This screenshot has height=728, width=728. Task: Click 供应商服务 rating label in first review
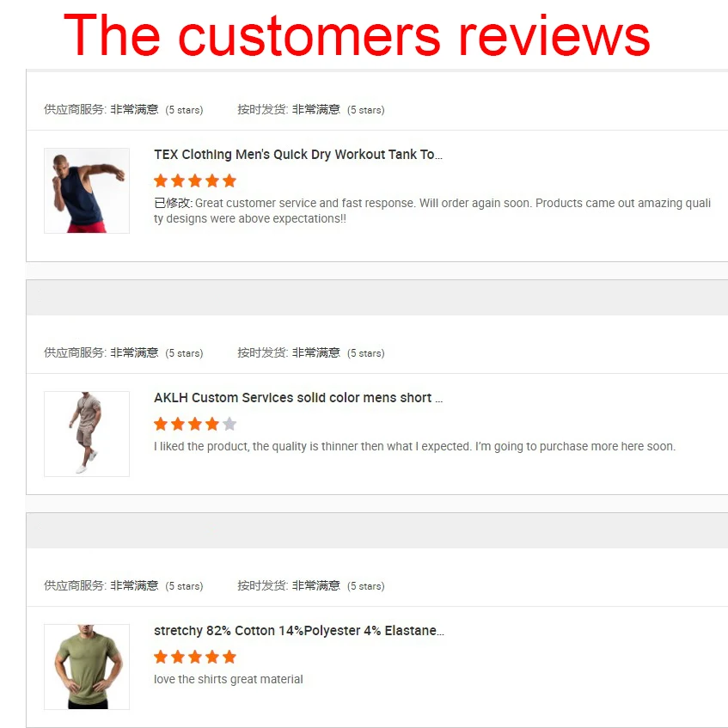tap(76, 109)
